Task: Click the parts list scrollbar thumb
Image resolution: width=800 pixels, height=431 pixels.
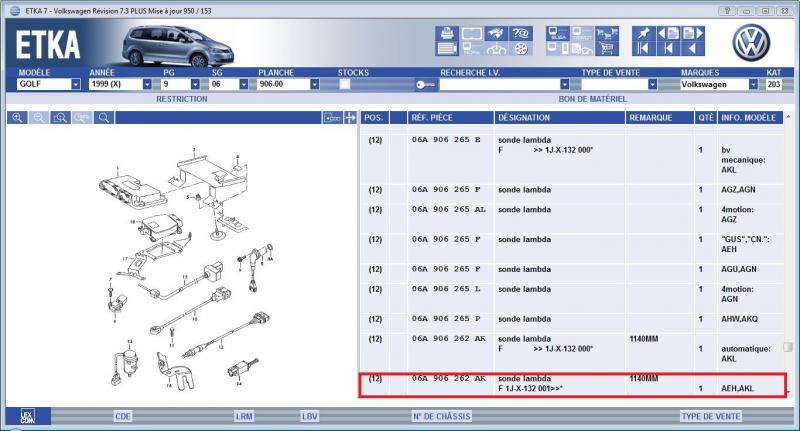Action: coord(788,347)
